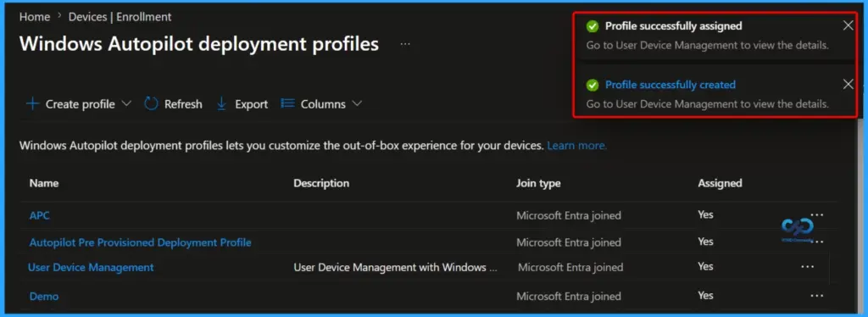Open the APC deployment profile
Screen dimensions: 868x317
(x=39, y=215)
